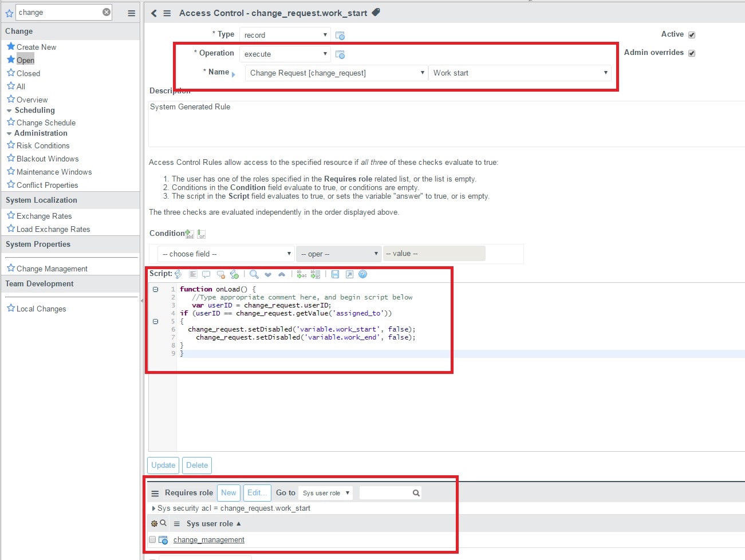The image size is (745, 560).
Task: Toggle favorite star for Change Schedule
Action: tap(11, 122)
